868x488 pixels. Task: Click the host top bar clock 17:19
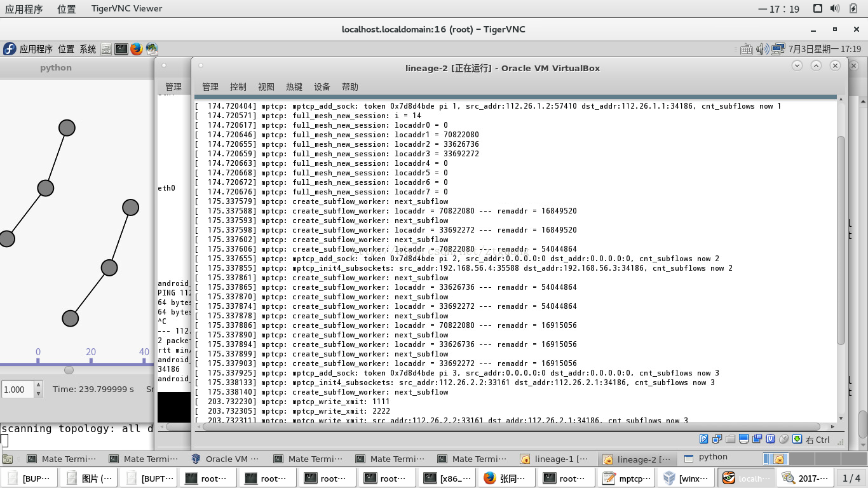(x=779, y=9)
